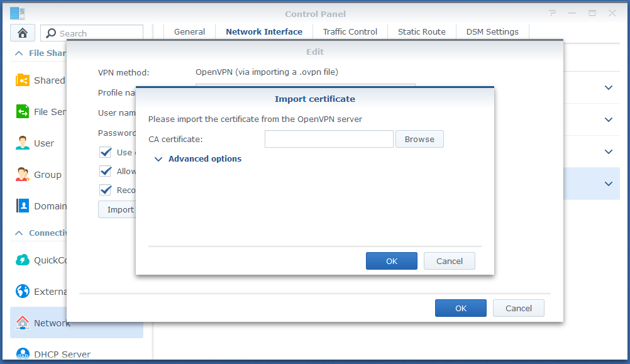Open the File Services sidebar icon
630x364 pixels.
coord(23,112)
